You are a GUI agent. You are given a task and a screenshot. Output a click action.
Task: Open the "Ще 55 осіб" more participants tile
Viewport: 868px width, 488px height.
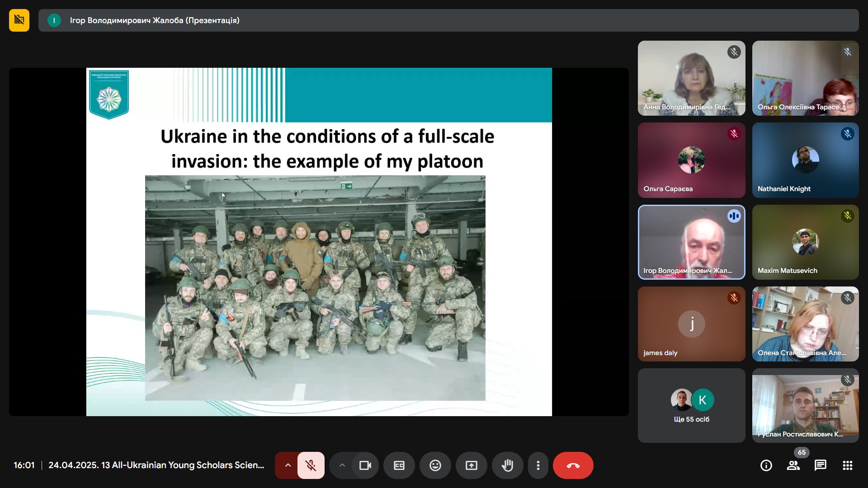point(691,405)
